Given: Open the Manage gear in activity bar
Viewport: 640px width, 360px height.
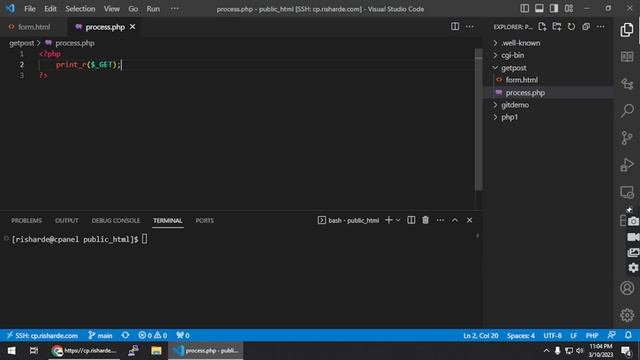Looking at the screenshot, I should tap(627, 315).
